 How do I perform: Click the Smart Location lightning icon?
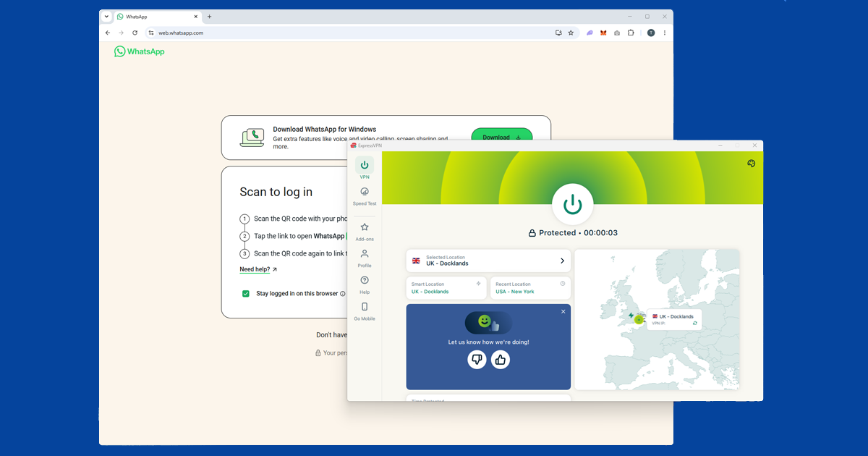pyautogui.click(x=478, y=284)
